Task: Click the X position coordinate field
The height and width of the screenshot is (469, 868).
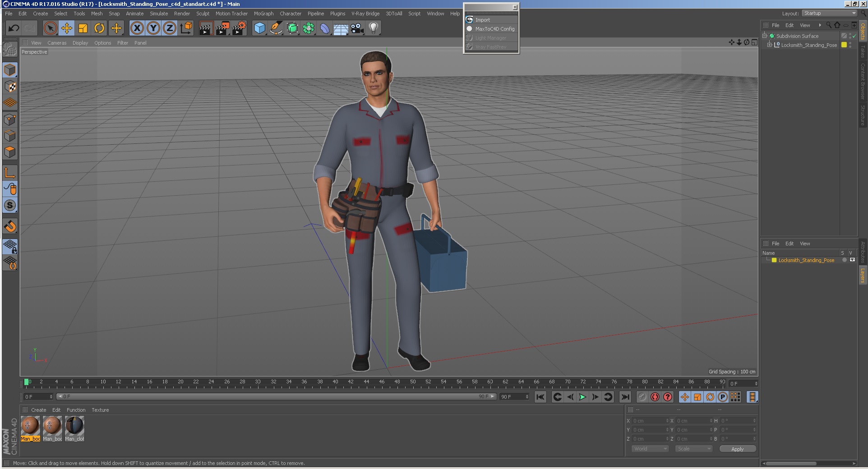Action: click(x=650, y=421)
